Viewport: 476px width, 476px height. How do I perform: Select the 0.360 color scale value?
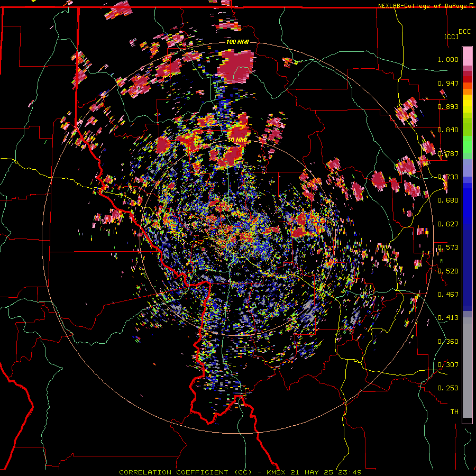(448, 342)
